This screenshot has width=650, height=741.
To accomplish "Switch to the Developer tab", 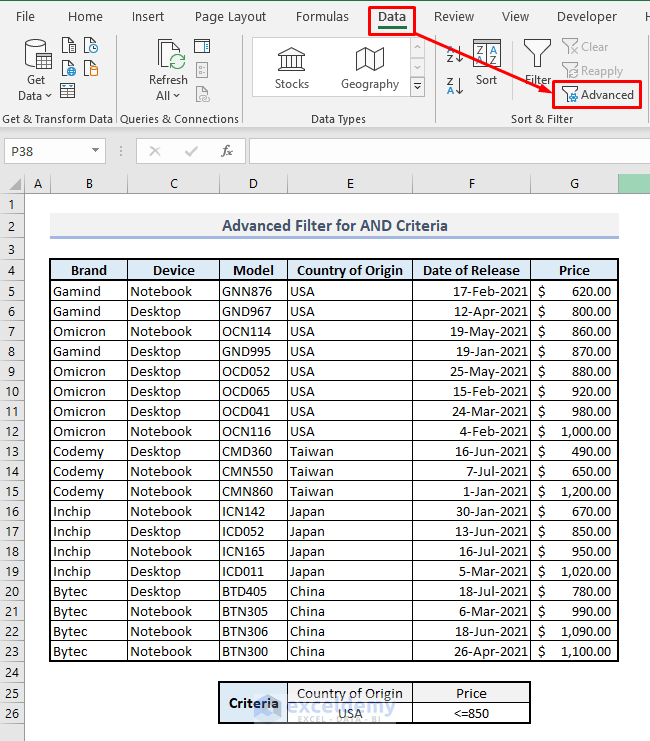I will click(x=587, y=17).
